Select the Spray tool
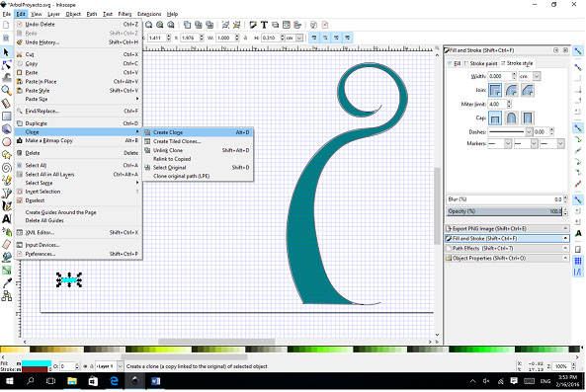Screen dimensions: 586x392 point(6,231)
